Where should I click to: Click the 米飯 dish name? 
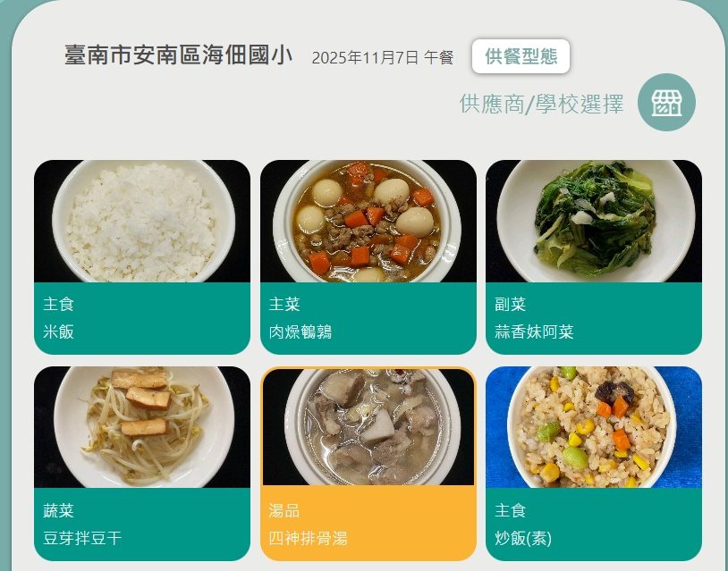click(x=58, y=332)
